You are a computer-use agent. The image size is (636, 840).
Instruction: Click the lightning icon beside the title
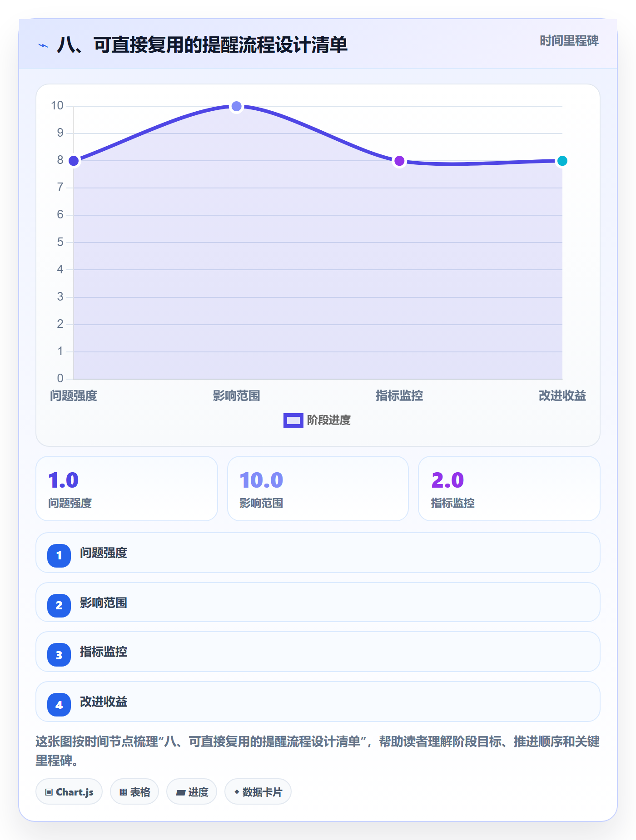(x=43, y=45)
